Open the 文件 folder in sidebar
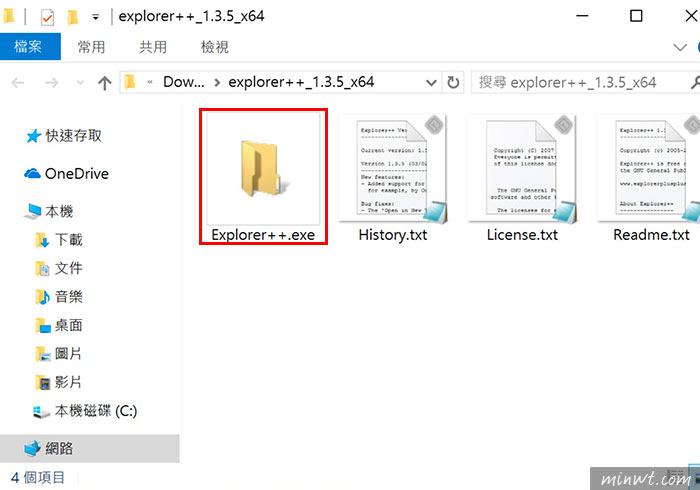The image size is (700, 490). (59, 268)
